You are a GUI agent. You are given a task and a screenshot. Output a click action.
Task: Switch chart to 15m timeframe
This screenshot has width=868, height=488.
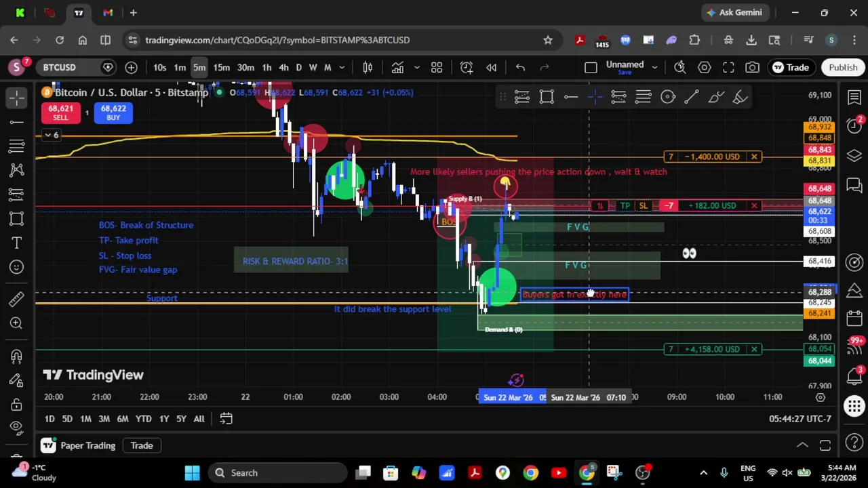pyautogui.click(x=222, y=67)
